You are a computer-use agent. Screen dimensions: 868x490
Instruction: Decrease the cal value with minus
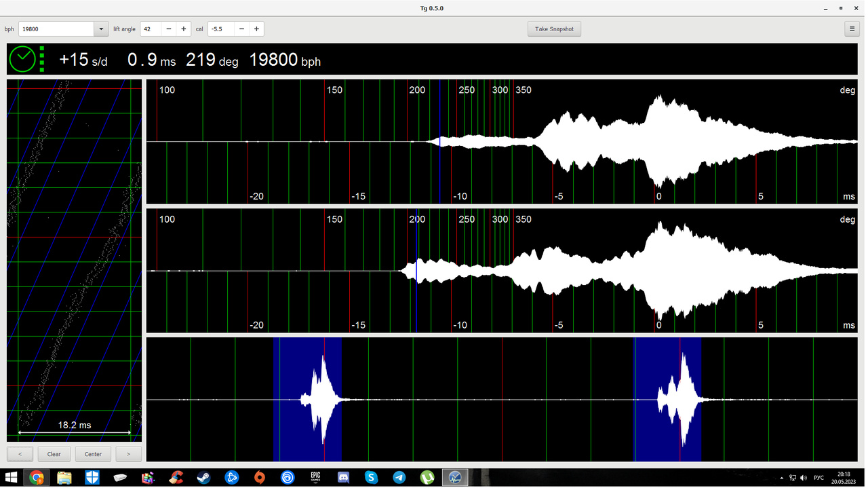coord(241,29)
